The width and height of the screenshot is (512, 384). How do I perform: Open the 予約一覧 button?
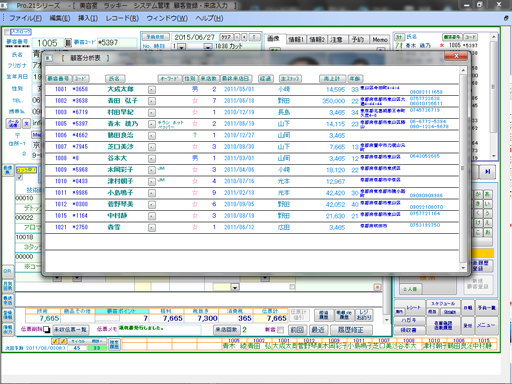486,308
